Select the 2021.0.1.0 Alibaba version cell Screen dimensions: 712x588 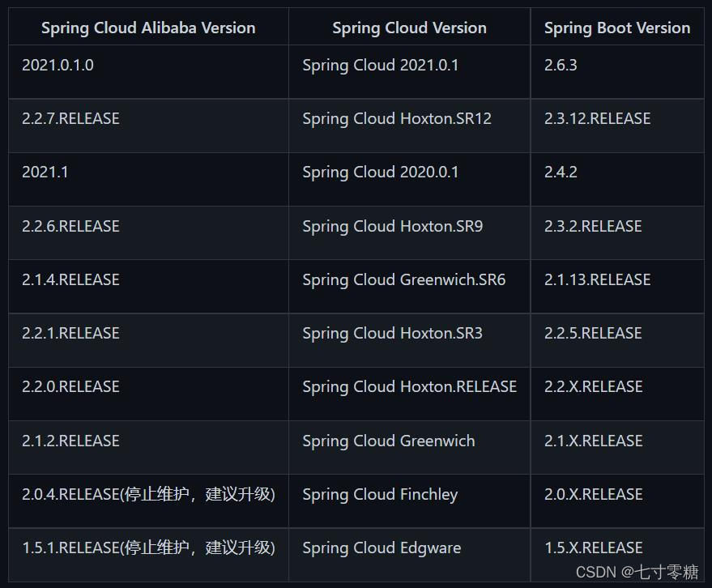pyautogui.click(x=58, y=66)
